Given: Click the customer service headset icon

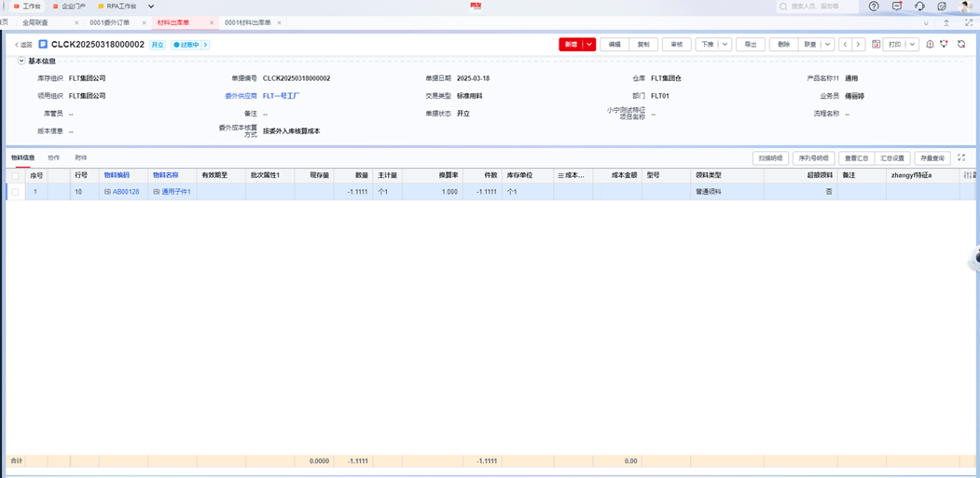Looking at the screenshot, I should pyautogui.click(x=919, y=7).
